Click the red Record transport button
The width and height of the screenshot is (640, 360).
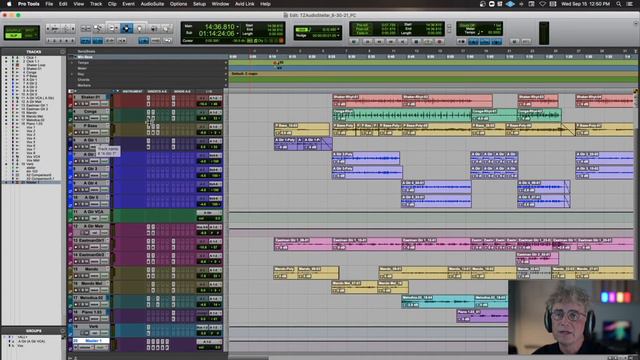click(440, 42)
